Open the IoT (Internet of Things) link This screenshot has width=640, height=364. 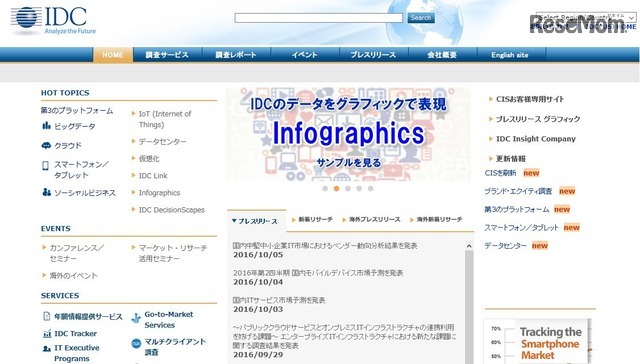tap(165, 119)
